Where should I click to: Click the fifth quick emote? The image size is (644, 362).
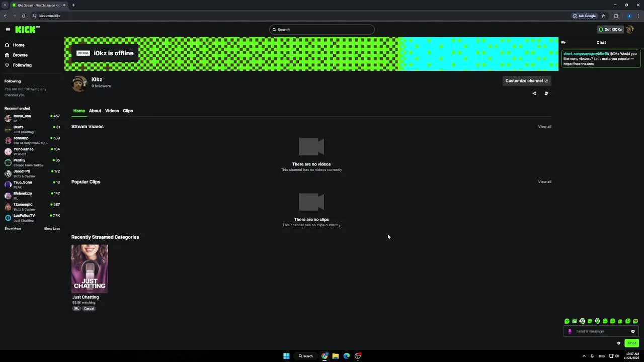(597, 321)
